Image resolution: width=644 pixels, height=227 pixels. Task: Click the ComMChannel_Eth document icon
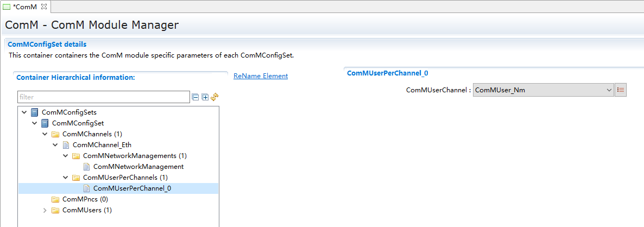(x=66, y=145)
